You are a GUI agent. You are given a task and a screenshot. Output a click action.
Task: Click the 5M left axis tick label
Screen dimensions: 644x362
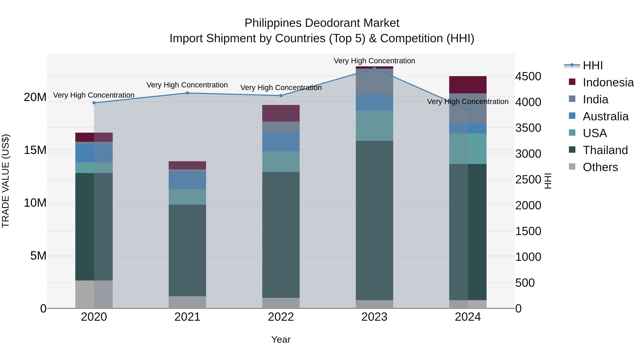(x=38, y=256)
